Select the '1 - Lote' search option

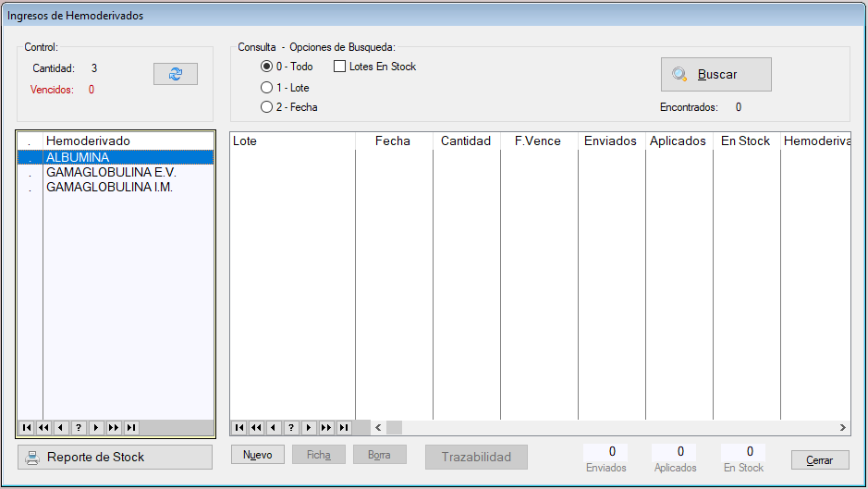(267, 88)
